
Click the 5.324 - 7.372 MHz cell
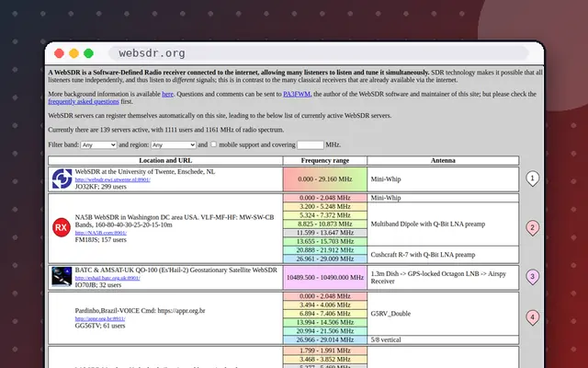click(325, 215)
